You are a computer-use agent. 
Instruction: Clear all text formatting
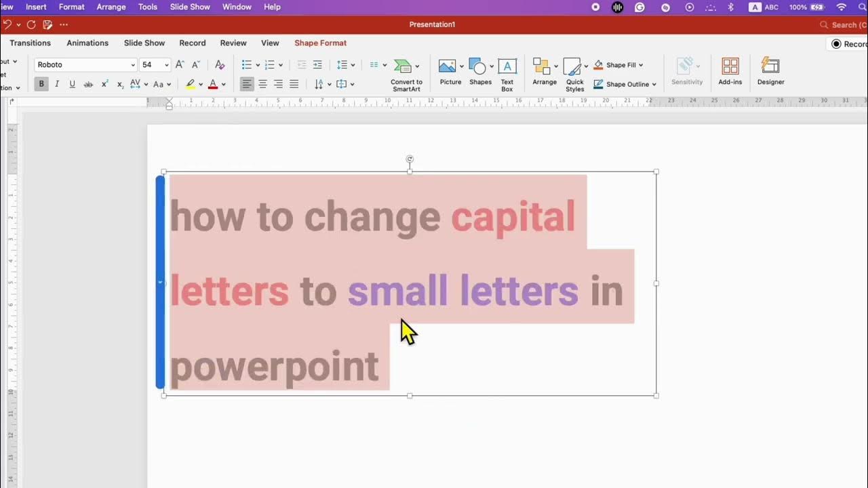(x=219, y=64)
